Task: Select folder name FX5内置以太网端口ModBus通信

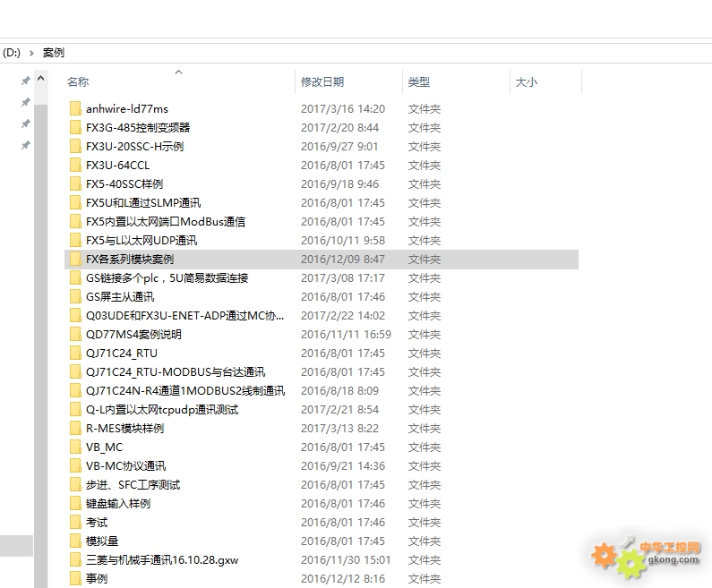Action: [166, 222]
